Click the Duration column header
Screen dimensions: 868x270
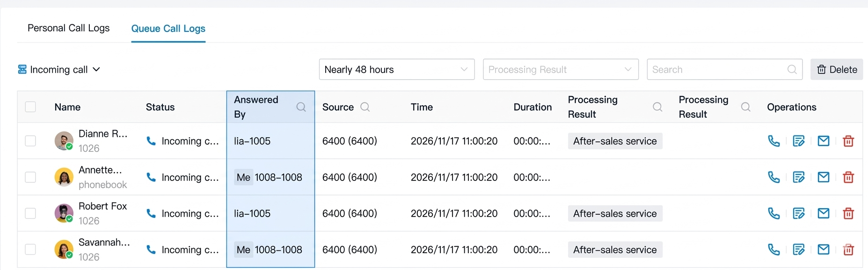(532, 107)
